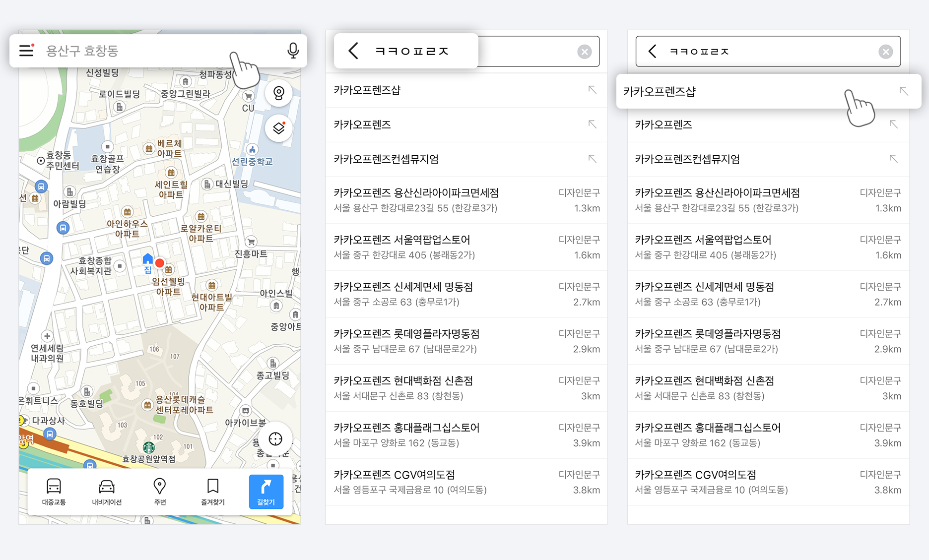Open 현대백화점 신촌점 result in right panel
The image size is (929, 560).
768,388
